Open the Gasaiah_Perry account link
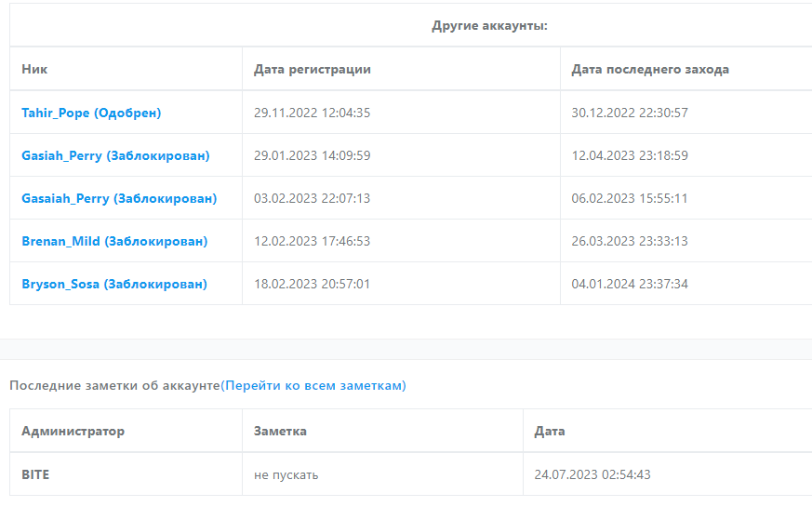The height and width of the screenshot is (520, 812). (119, 198)
